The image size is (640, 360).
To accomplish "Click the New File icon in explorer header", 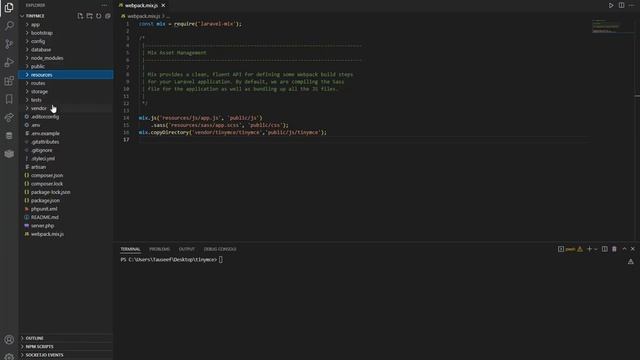I will [80, 16].
